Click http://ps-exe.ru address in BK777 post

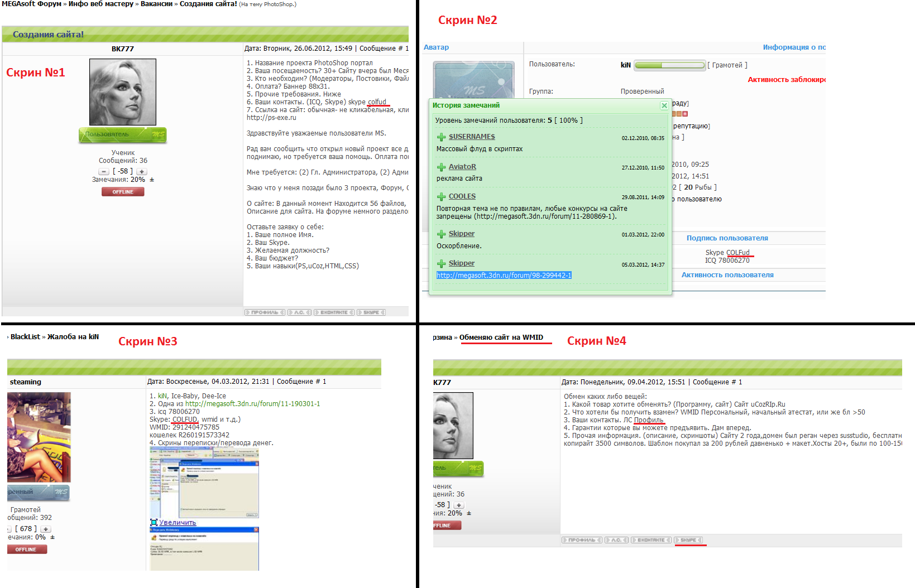(271, 118)
